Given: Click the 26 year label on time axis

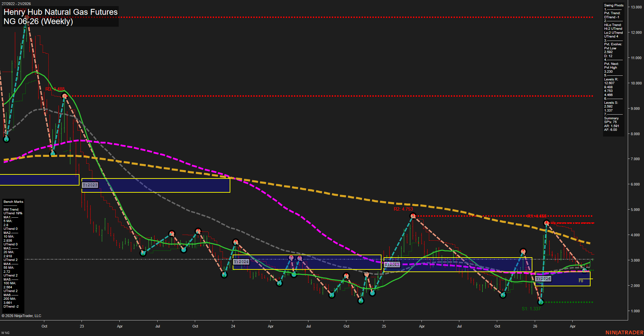Looking at the screenshot, I should [535, 326].
